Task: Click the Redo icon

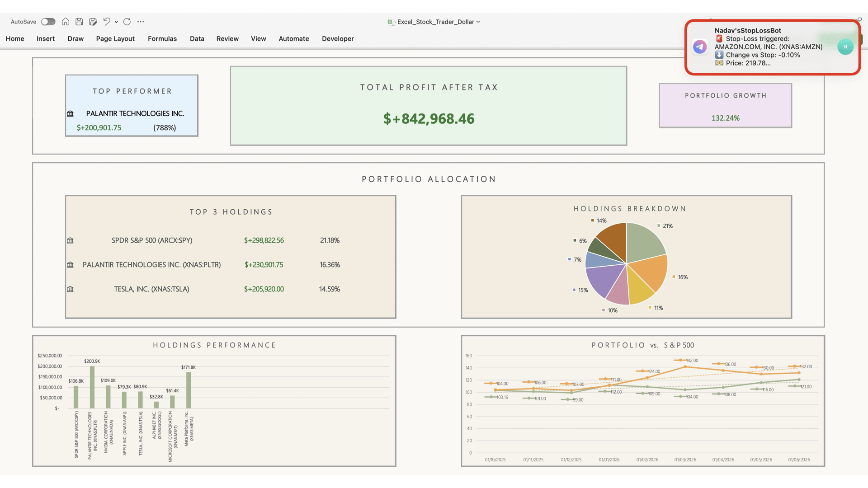Action: (127, 22)
